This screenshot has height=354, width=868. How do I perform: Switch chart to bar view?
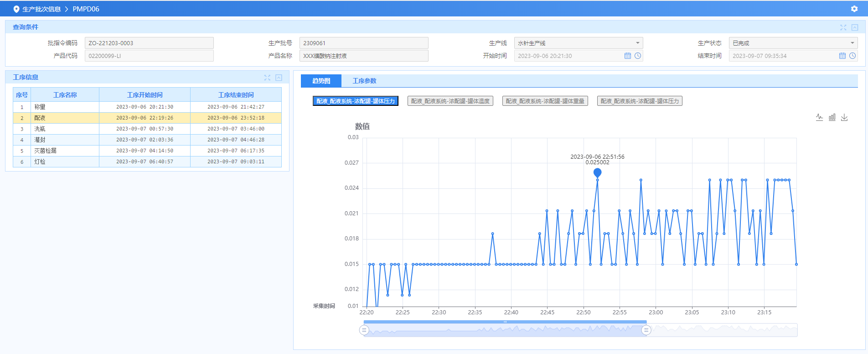pos(832,117)
